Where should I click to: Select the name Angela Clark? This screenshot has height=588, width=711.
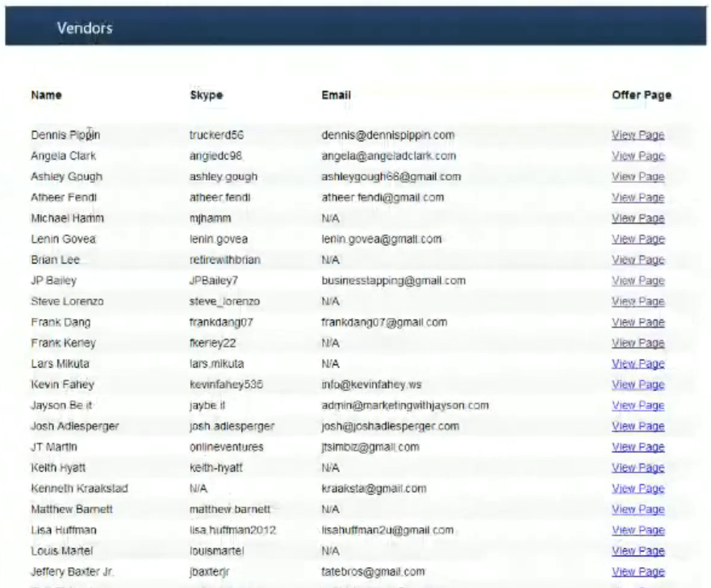pos(63,156)
